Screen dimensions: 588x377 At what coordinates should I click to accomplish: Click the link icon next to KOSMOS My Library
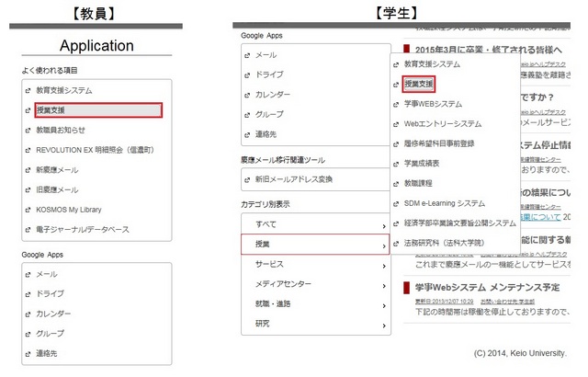(28, 210)
